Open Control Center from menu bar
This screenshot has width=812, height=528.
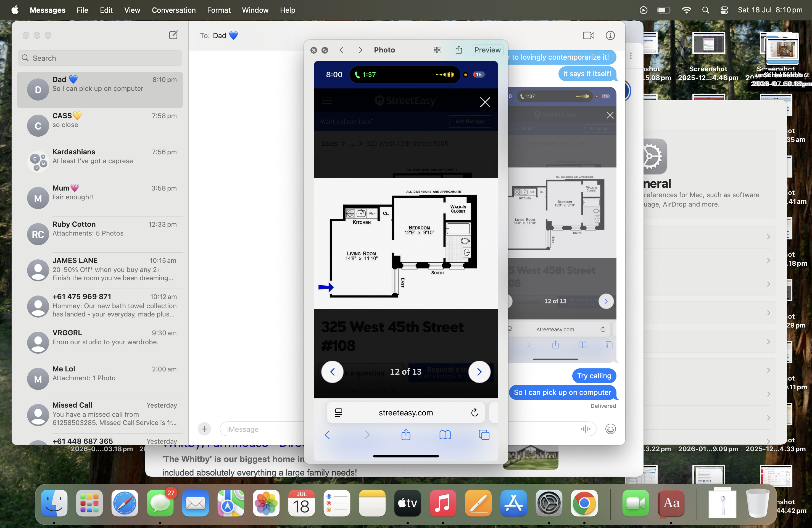[724, 10]
